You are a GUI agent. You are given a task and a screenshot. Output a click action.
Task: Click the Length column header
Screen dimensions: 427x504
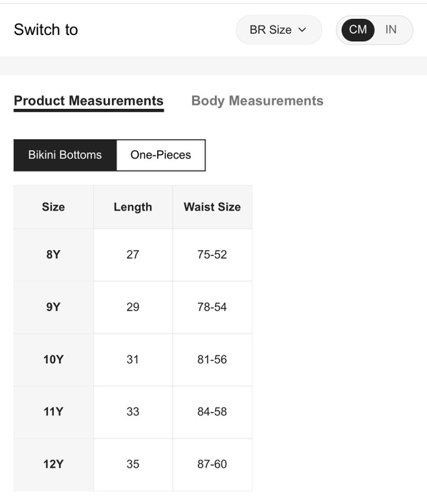[x=133, y=207]
